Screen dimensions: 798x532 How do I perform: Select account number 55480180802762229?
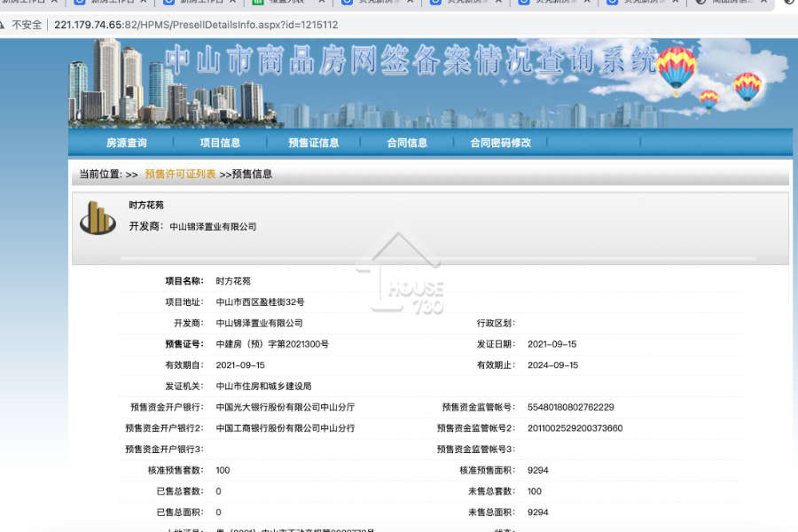click(x=570, y=407)
